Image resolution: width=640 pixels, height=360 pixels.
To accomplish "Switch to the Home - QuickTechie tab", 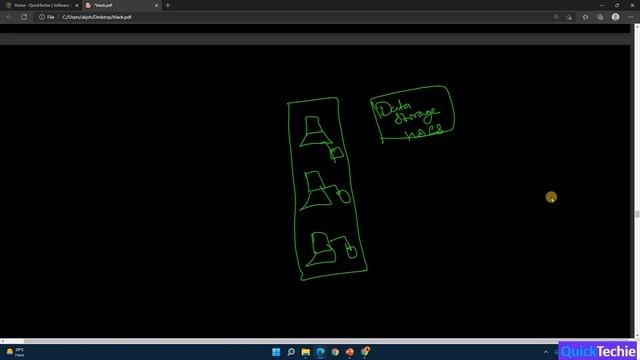I will pyautogui.click(x=41, y=5).
